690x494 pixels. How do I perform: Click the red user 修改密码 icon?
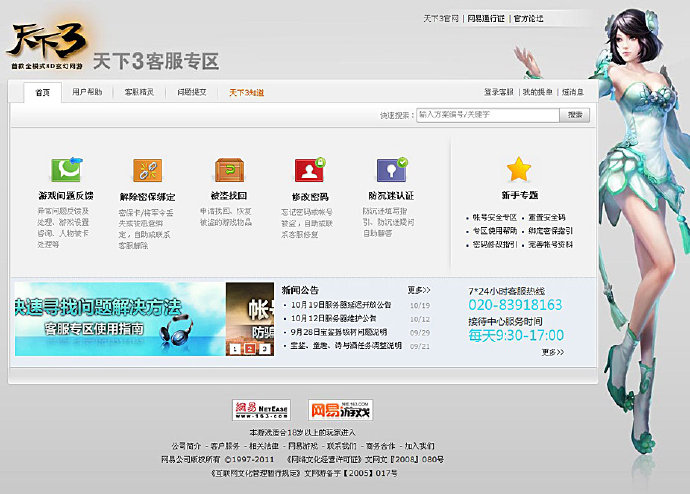(x=310, y=170)
